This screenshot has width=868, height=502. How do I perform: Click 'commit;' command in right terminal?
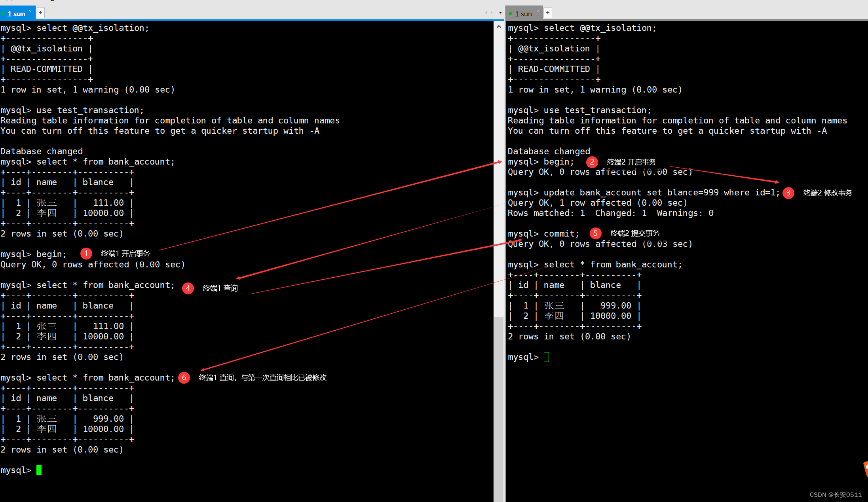[x=561, y=234]
